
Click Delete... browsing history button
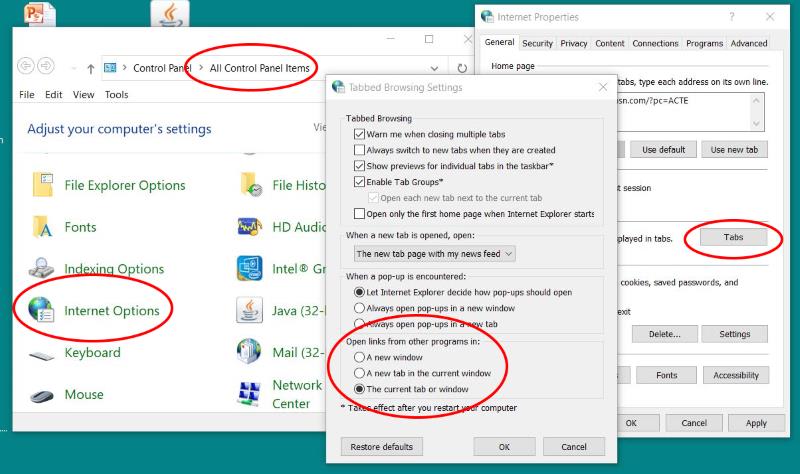click(664, 334)
